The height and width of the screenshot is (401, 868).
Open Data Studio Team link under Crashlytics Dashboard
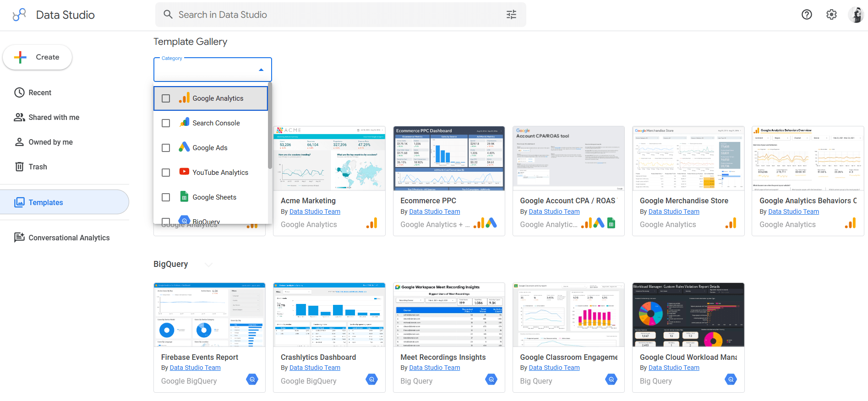[x=315, y=368]
